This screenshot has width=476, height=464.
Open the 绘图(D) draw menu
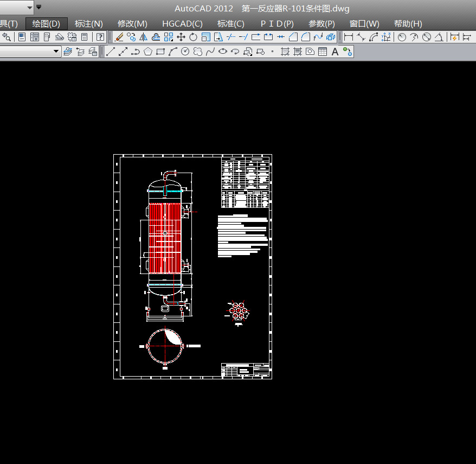point(46,24)
